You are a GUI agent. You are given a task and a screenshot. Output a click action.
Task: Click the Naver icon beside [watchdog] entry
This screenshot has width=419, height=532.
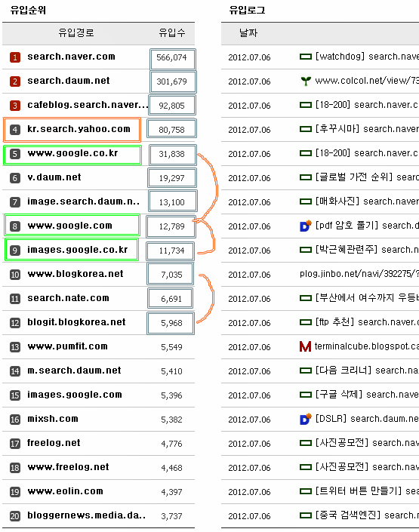click(306, 57)
